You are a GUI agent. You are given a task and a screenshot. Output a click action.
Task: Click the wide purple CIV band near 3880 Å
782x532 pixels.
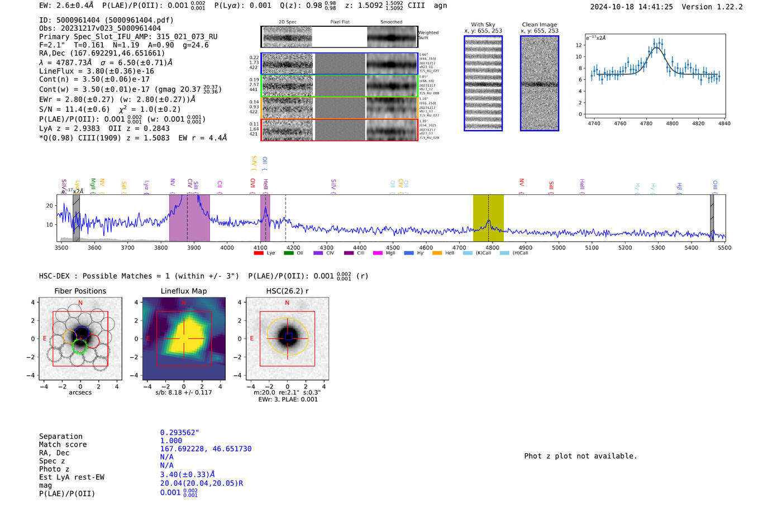click(x=189, y=218)
